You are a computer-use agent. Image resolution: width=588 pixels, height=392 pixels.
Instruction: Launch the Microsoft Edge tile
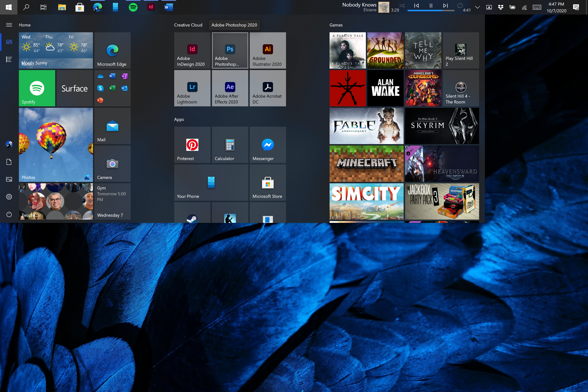click(x=112, y=50)
